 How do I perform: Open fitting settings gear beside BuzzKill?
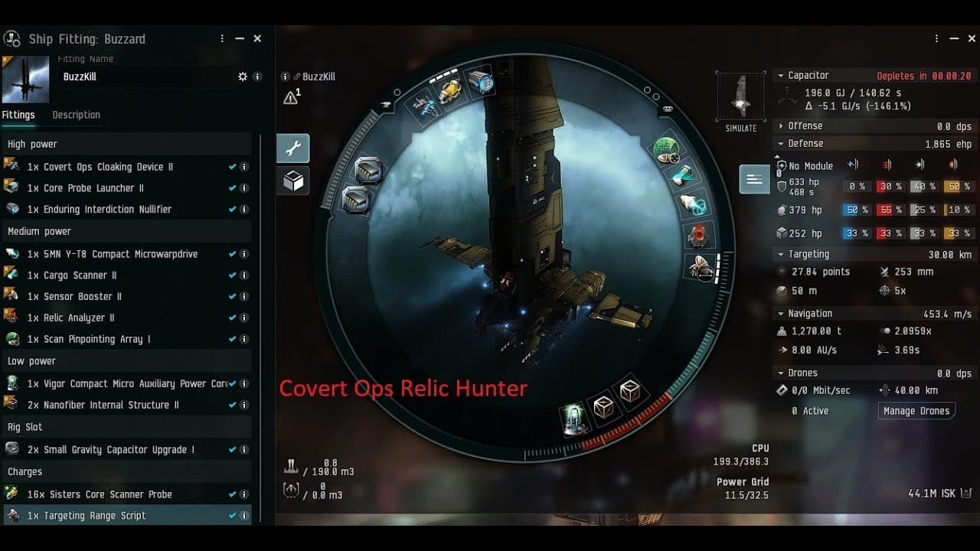tap(243, 77)
